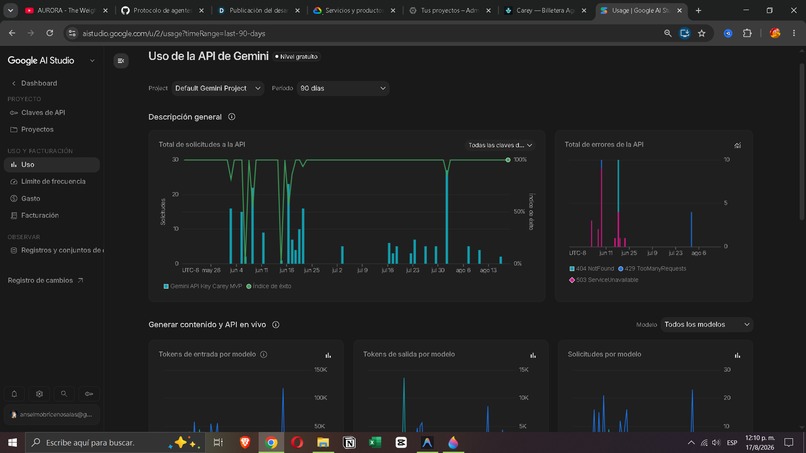The image size is (806, 453).
Task: Expand Google AI Studio header chevron
Action: point(92,61)
